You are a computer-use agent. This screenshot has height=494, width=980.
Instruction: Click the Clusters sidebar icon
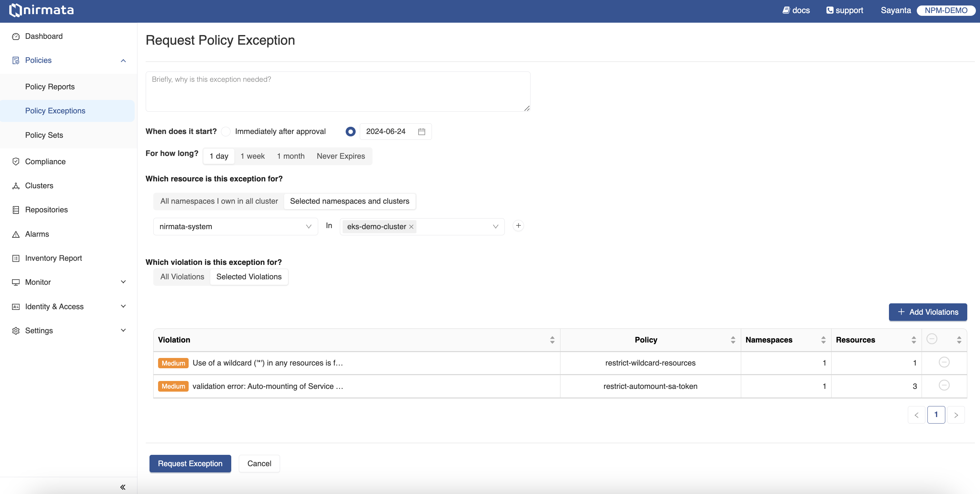click(15, 186)
